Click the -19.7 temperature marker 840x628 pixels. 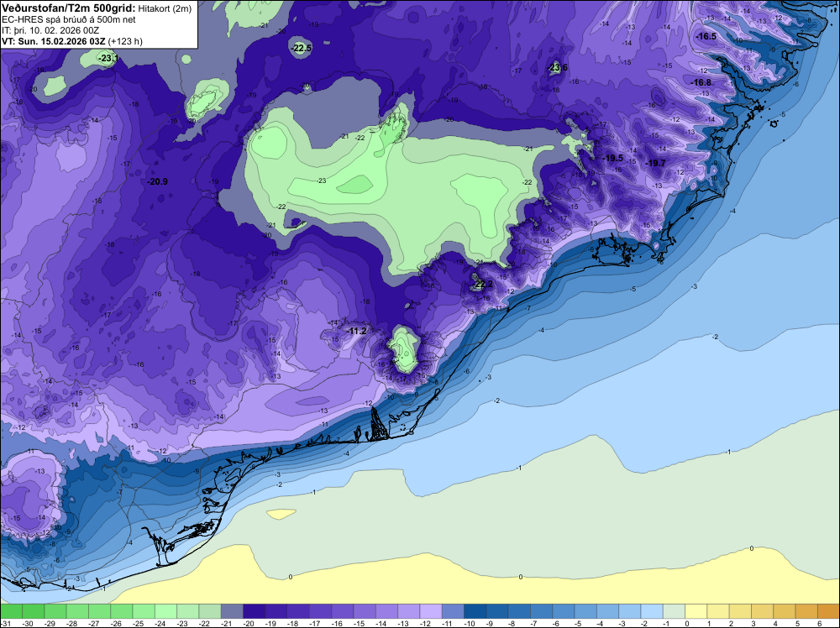tap(655, 163)
